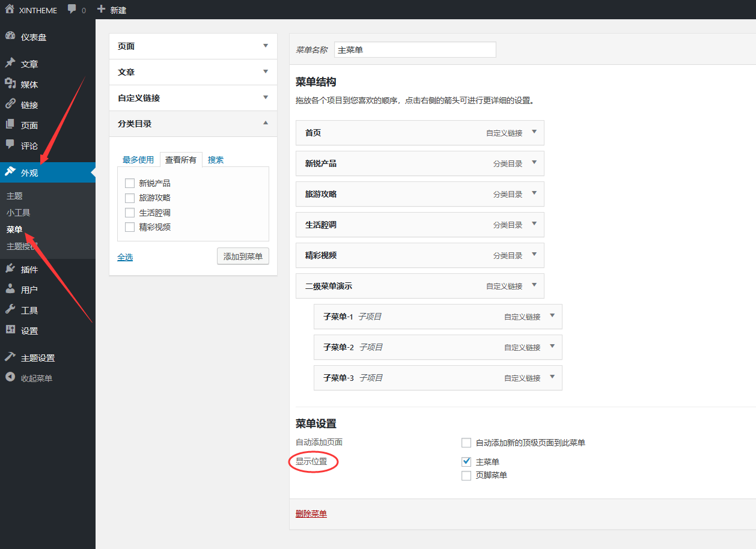The height and width of the screenshot is (549, 756).
Task: Click inside the 菜单名称 text field
Action: (415, 50)
